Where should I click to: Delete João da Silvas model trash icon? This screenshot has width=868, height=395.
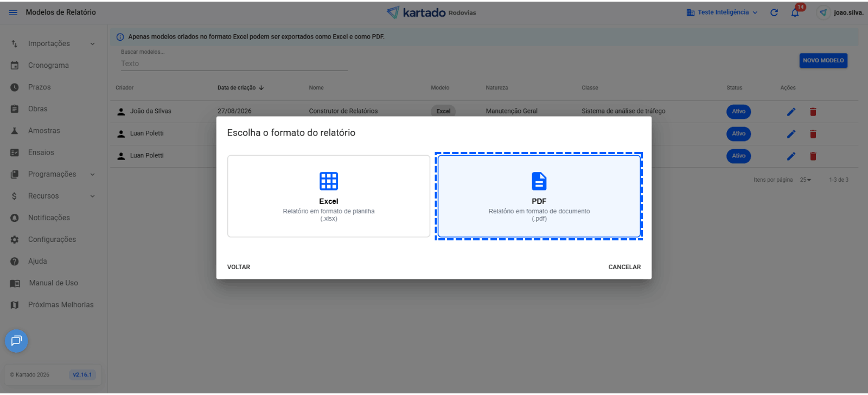(813, 112)
